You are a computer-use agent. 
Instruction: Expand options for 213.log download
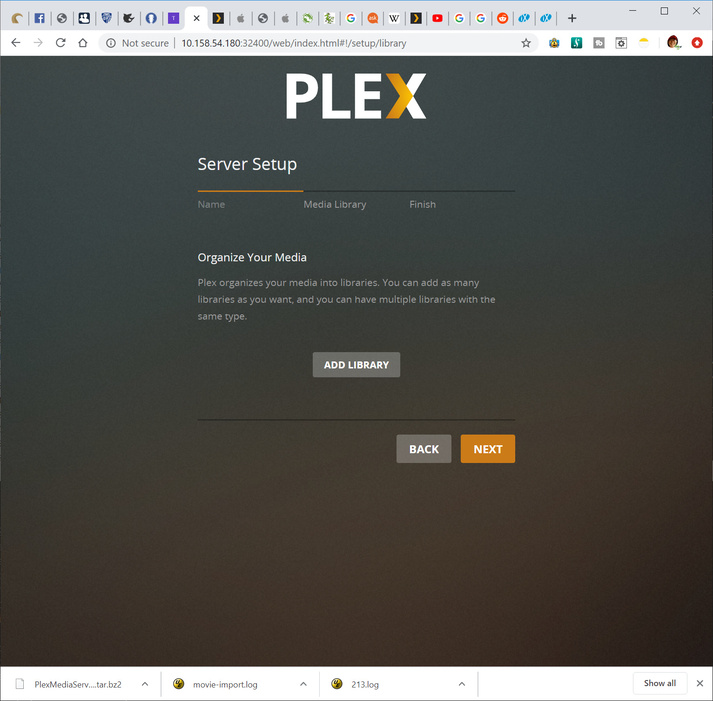pos(462,684)
